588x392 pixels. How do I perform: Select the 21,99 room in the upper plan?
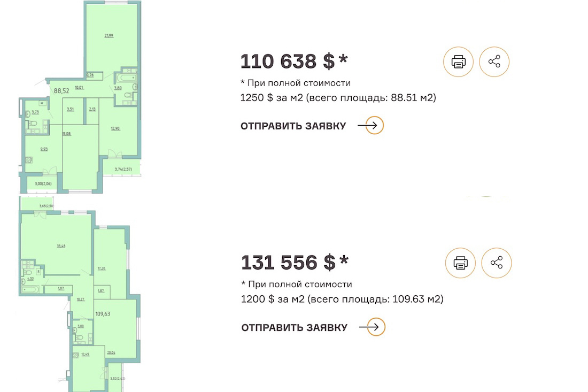point(109,36)
